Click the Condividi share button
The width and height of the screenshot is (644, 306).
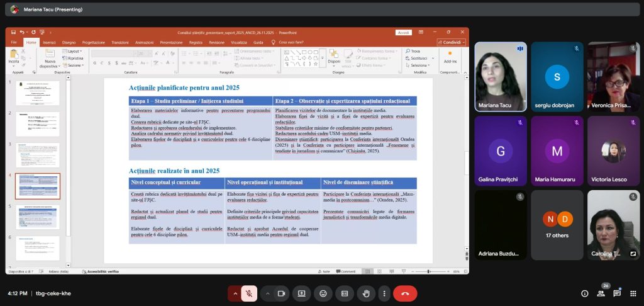click(452, 42)
